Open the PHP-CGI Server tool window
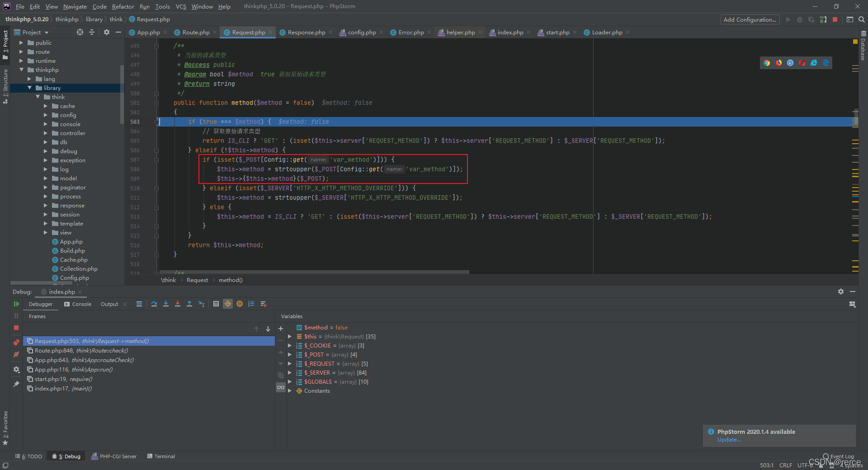Viewport: 868px width, 470px height. [114, 456]
